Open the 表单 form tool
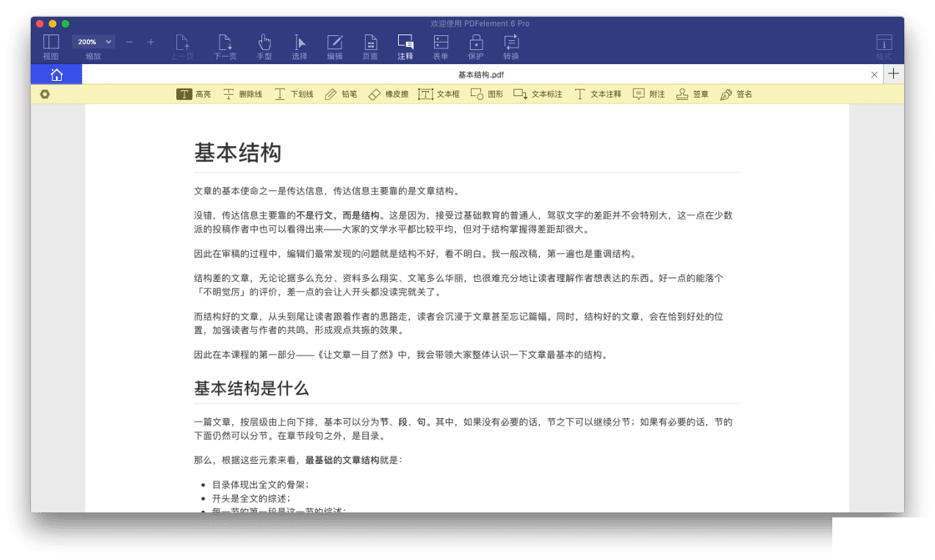The image size is (935, 560). tap(441, 47)
